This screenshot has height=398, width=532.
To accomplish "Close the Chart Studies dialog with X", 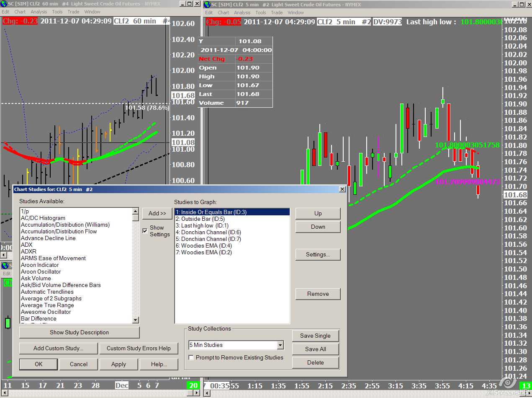I will click(342, 189).
